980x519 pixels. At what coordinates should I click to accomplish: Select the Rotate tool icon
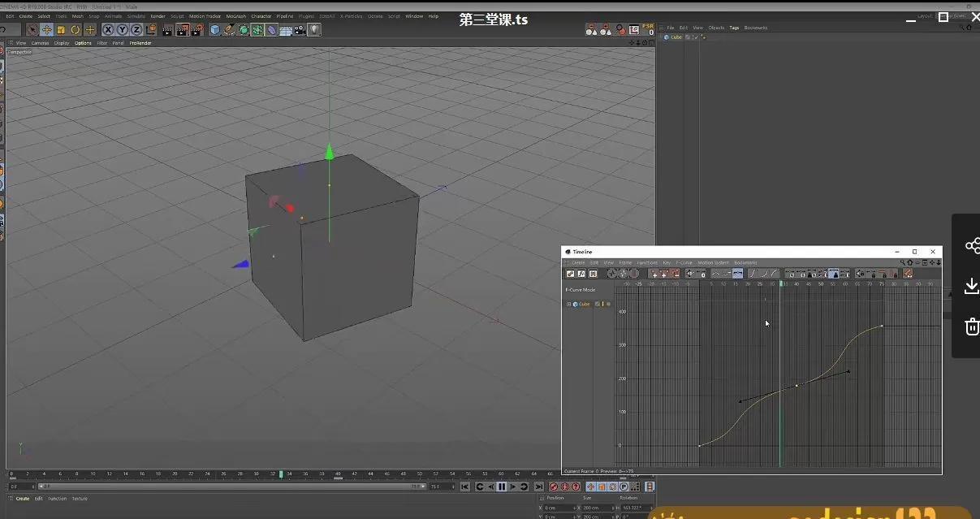(x=76, y=30)
